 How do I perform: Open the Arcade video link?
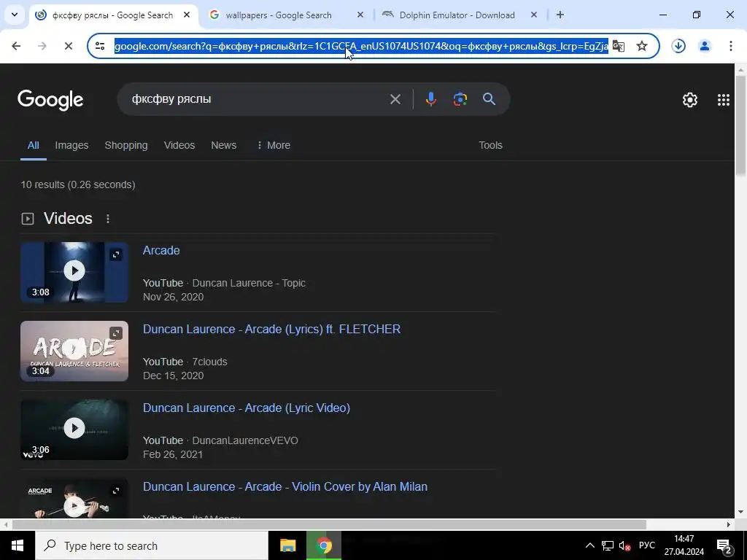click(161, 251)
